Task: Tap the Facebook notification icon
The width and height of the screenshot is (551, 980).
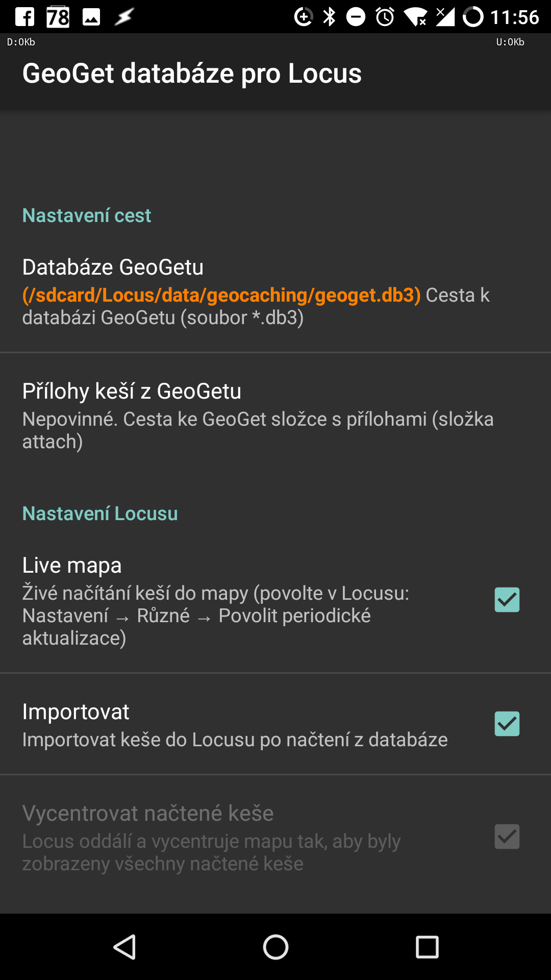Action: pyautogui.click(x=24, y=17)
